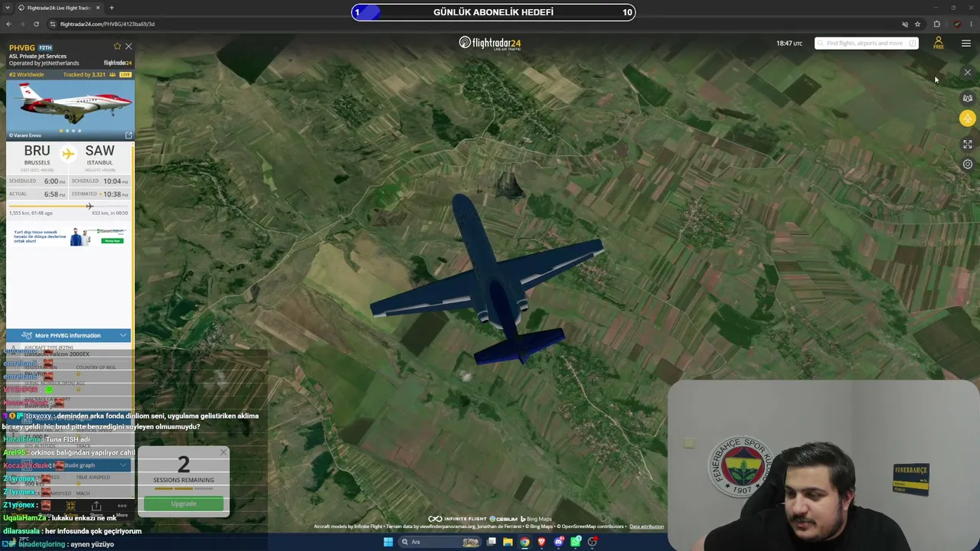Click the second photo carousel dot
The height and width of the screenshot is (551, 980).
point(67,131)
